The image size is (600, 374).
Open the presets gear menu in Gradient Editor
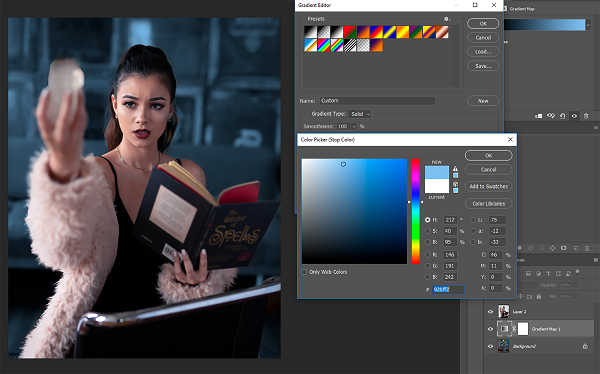point(447,19)
